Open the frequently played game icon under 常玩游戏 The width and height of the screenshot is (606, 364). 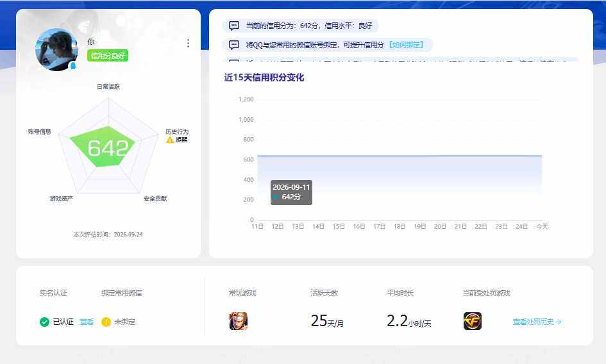point(239,321)
